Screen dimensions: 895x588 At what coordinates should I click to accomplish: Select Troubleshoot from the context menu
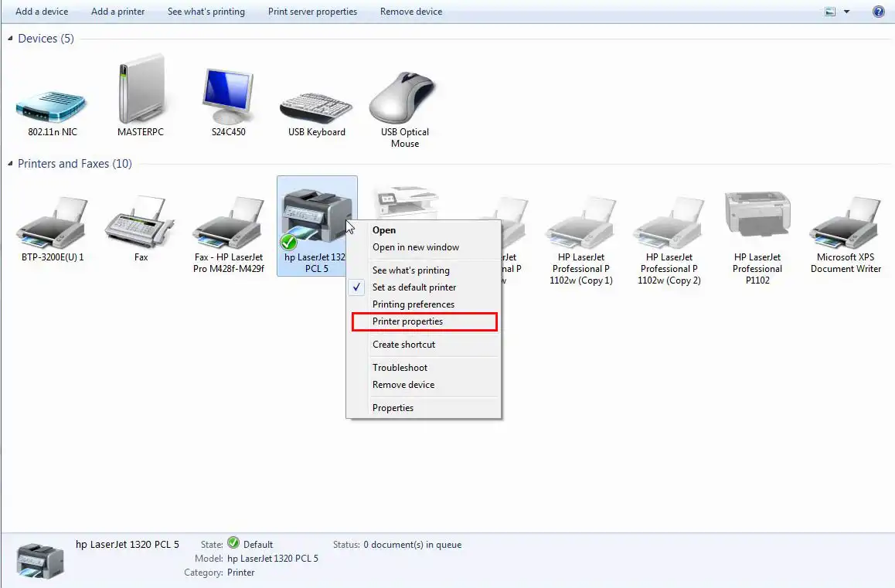pyautogui.click(x=400, y=368)
